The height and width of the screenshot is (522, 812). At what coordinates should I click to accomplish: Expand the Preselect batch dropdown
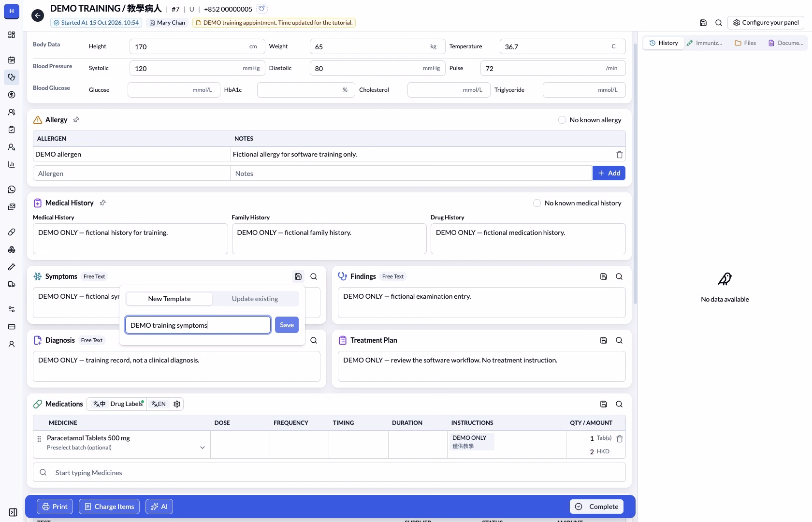click(x=203, y=448)
